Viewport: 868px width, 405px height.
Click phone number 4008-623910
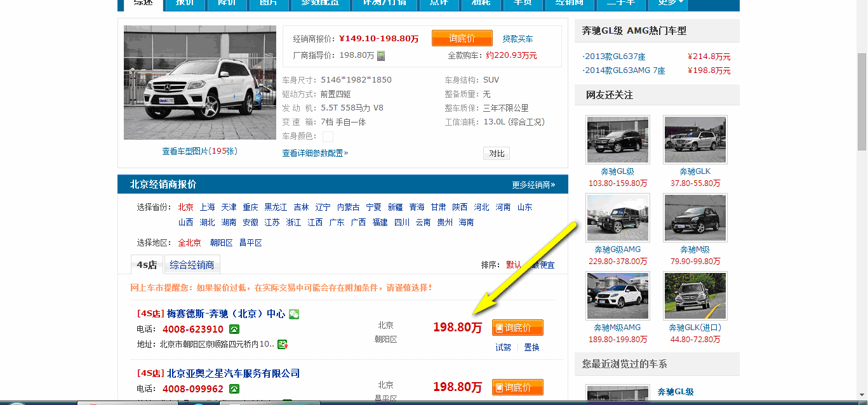click(x=193, y=329)
